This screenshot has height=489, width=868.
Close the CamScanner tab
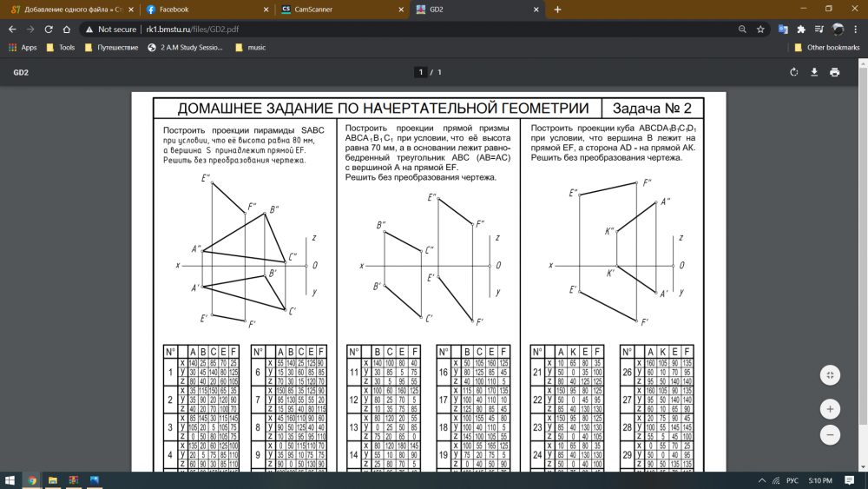[401, 10]
